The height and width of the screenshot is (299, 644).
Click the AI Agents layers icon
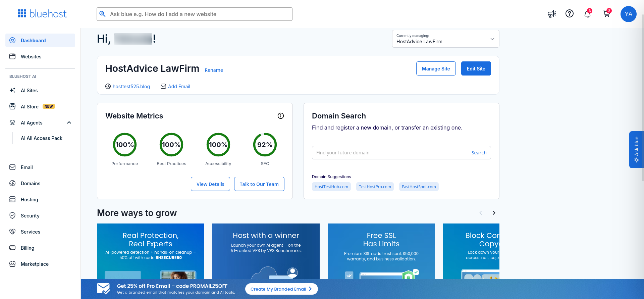click(x=12, y=122)
